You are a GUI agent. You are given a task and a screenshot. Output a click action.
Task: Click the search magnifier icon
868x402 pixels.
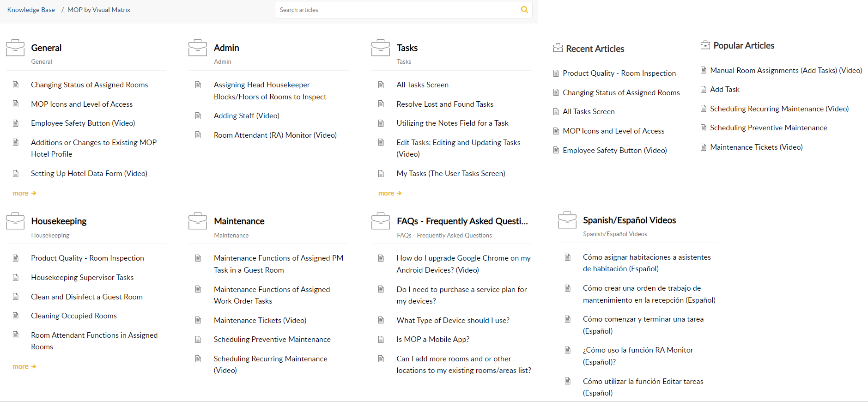tap(524, 10)
